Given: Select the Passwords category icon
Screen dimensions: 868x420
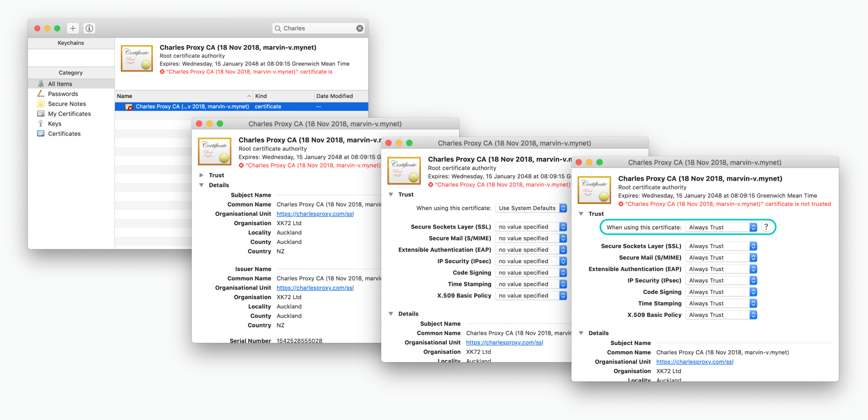Looking at the screenshot, I should coord(41,94).
